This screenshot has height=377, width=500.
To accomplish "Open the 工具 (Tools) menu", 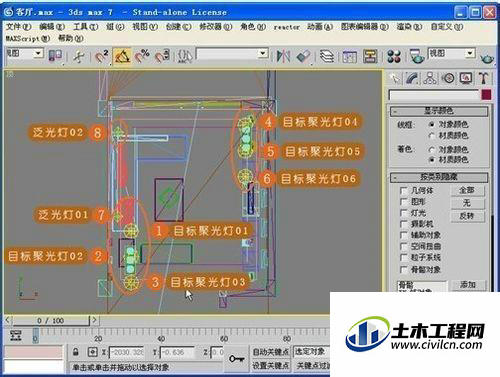I will tap(86, 27).
